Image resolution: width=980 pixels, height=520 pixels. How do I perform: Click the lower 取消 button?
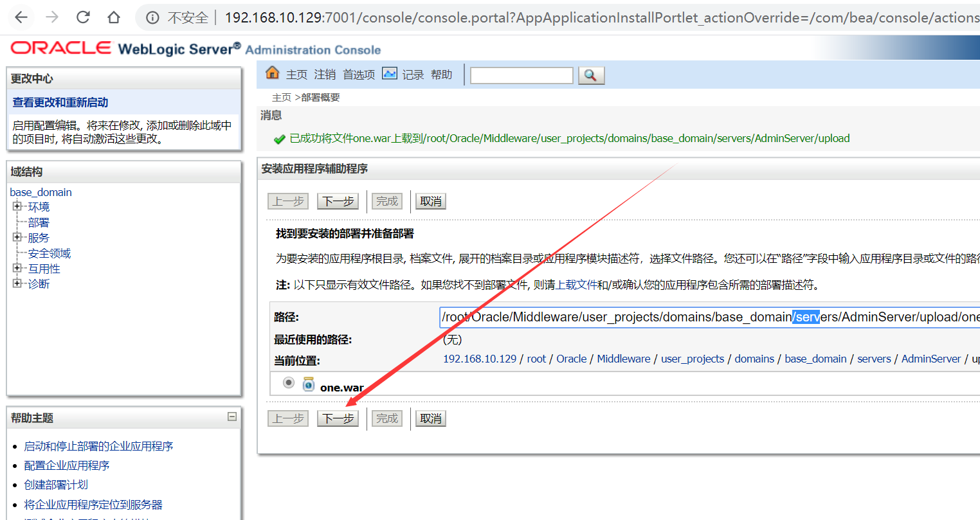[x=430, y=418]
